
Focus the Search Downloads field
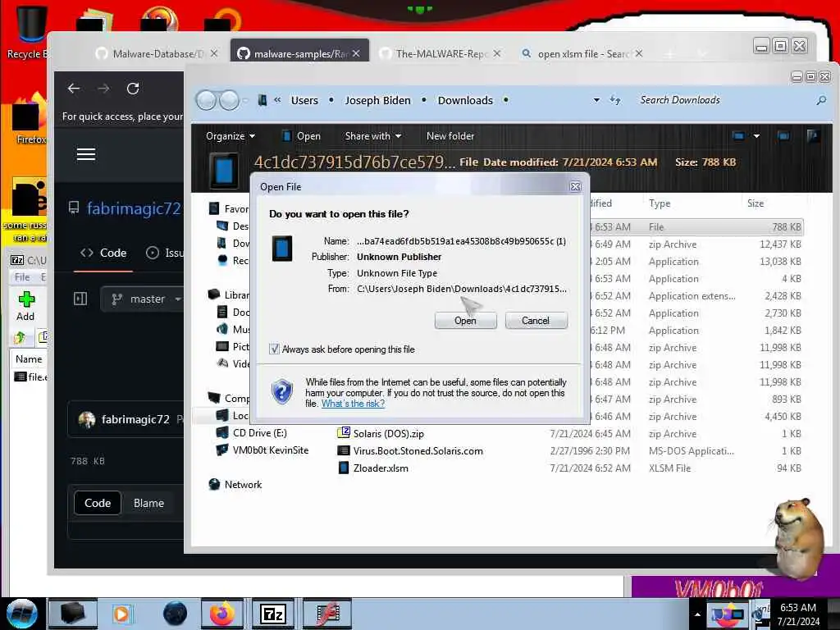pyautogui.click(x=724, y=100)
